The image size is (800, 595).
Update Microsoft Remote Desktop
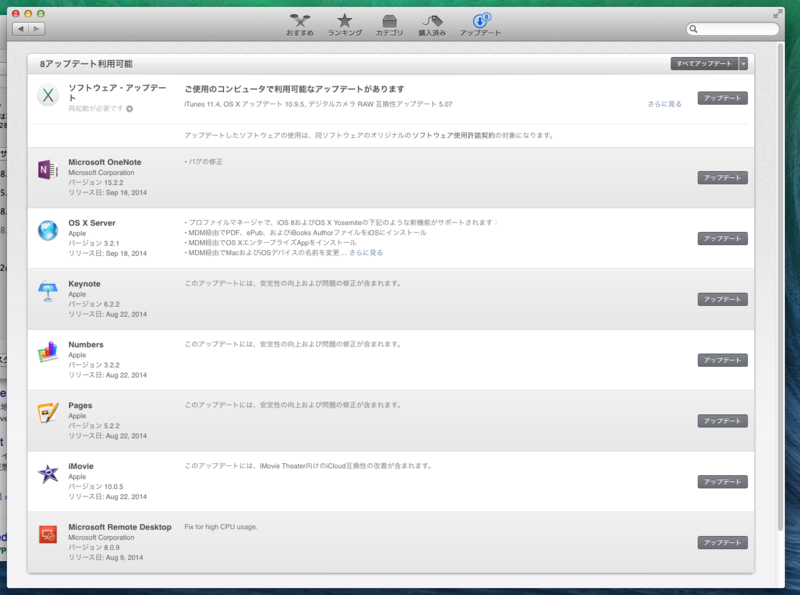pos(722,542)
